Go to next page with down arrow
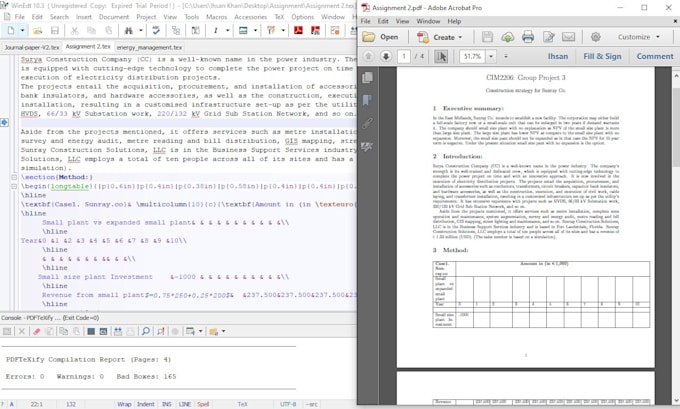Image resolution: width=680 pixels, height=409 pixels. pyautogui.click(x=386, y=56)
